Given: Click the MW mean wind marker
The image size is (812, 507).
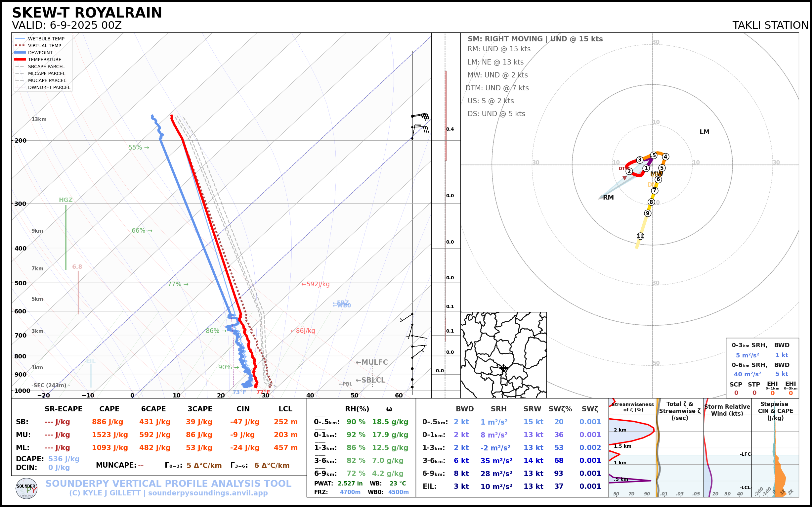Looking at the screenshot, I should click(x=657, y=174).
